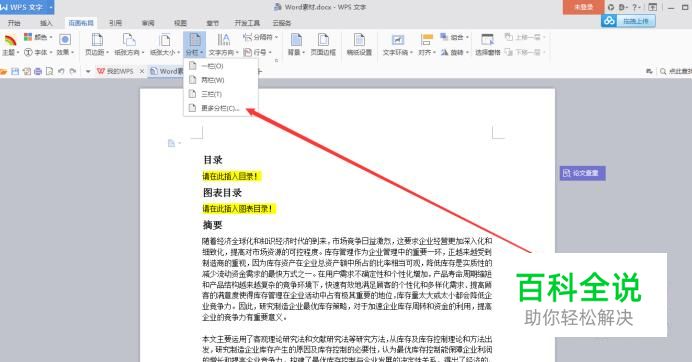
Task: Switch to the 审阅 ribbon tab
Action: [148, 23]
